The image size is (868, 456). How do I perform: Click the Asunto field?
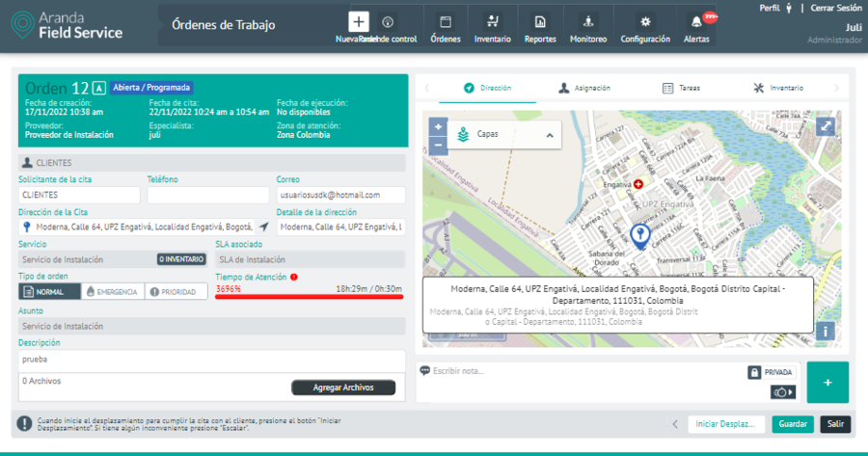211,326
